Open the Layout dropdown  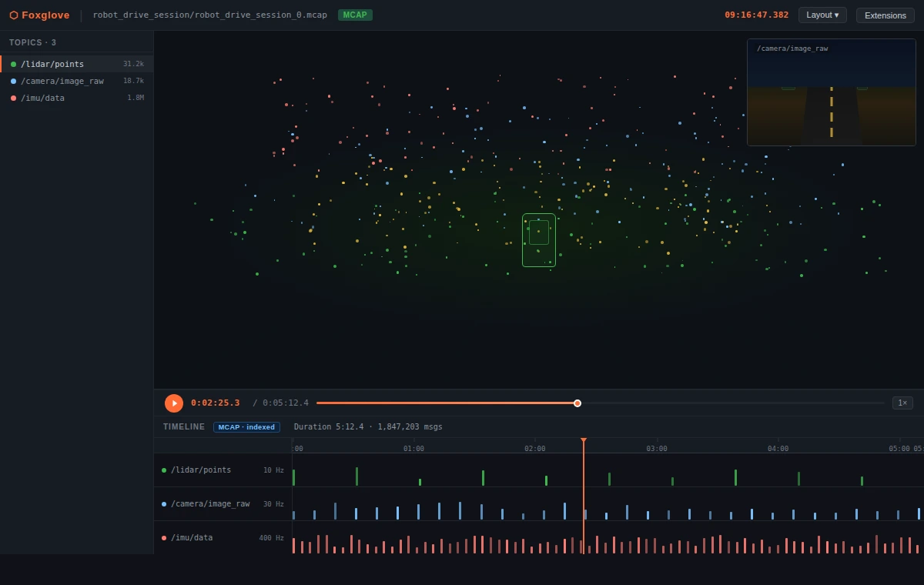point(822,15)
